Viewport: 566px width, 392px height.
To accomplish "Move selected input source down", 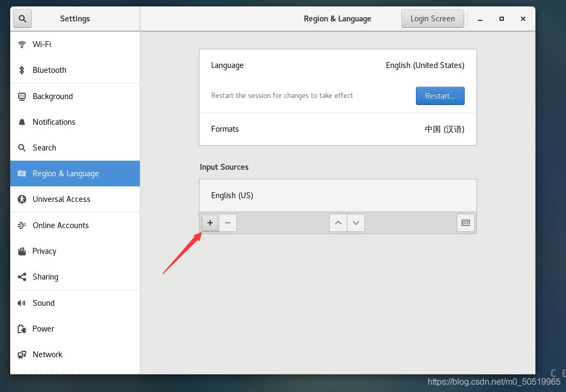I will 356,223.
